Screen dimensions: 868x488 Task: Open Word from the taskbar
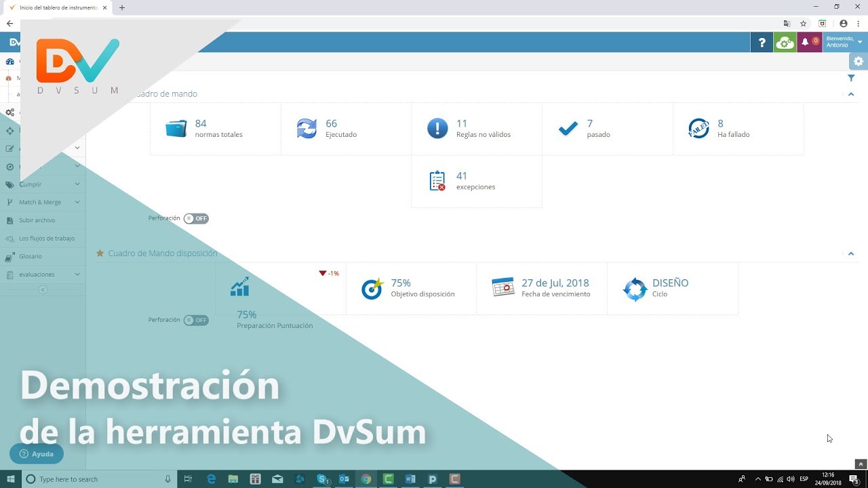click(410, 479)
